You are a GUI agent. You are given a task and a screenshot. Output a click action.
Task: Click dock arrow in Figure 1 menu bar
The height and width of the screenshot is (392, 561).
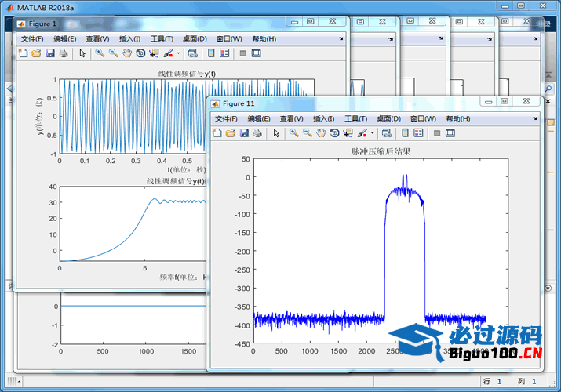341,38
